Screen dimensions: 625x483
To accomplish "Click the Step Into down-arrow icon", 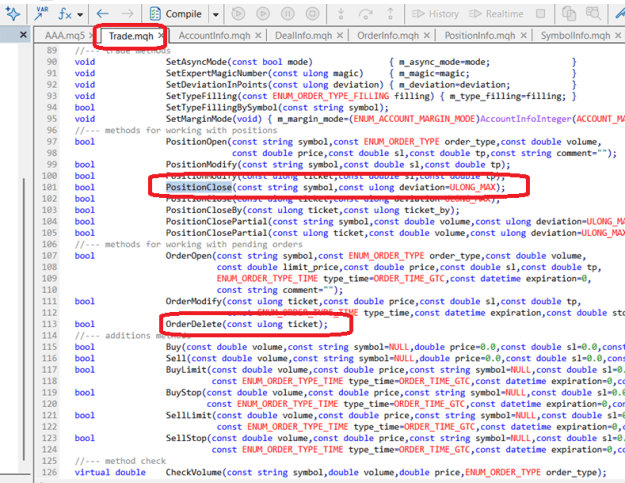I will pos(341,14).
